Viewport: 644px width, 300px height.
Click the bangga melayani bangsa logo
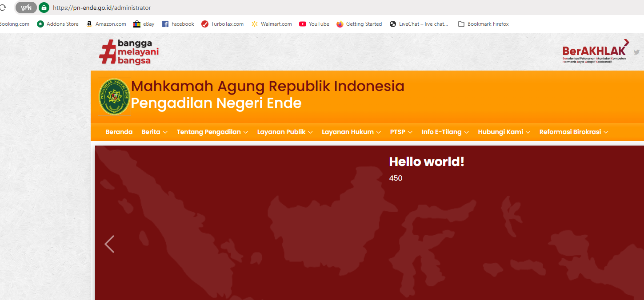129,52
